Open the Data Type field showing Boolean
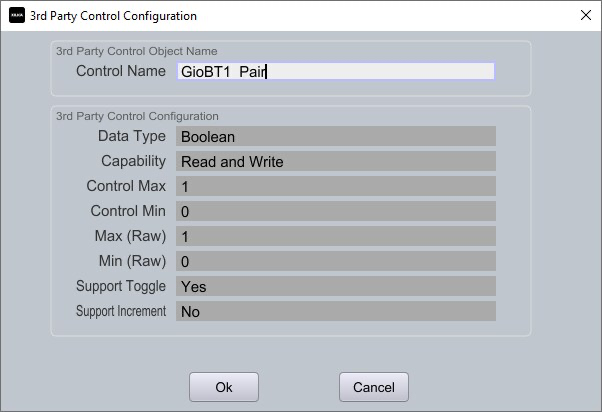This screenshot has height=412, width=602. click(336, 136)
